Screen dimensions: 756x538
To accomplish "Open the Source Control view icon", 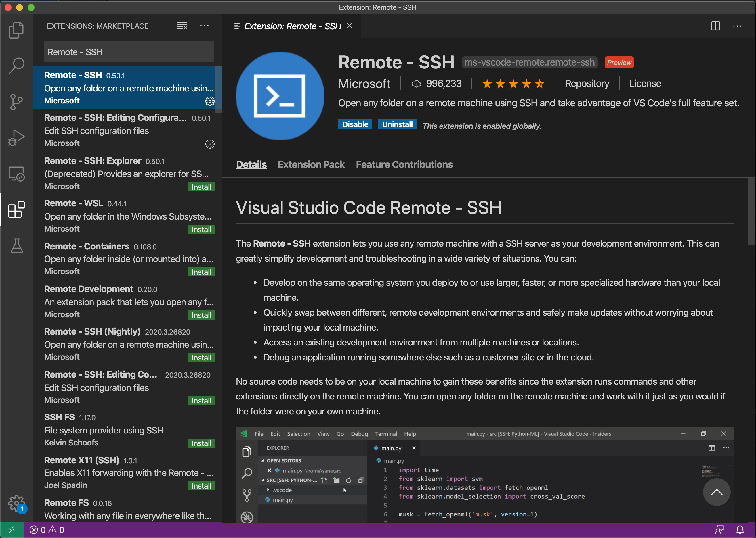I will [x=16, y=102].
